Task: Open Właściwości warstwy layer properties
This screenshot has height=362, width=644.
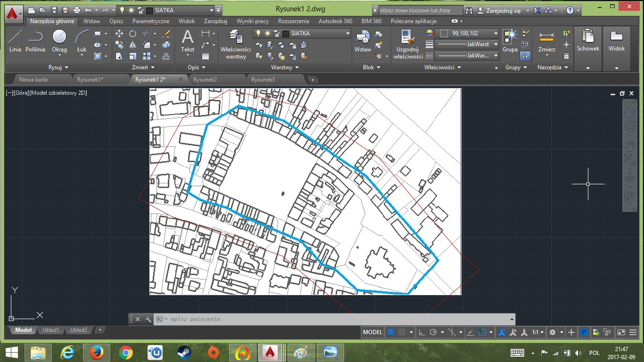Action: [x=236, y=44]
